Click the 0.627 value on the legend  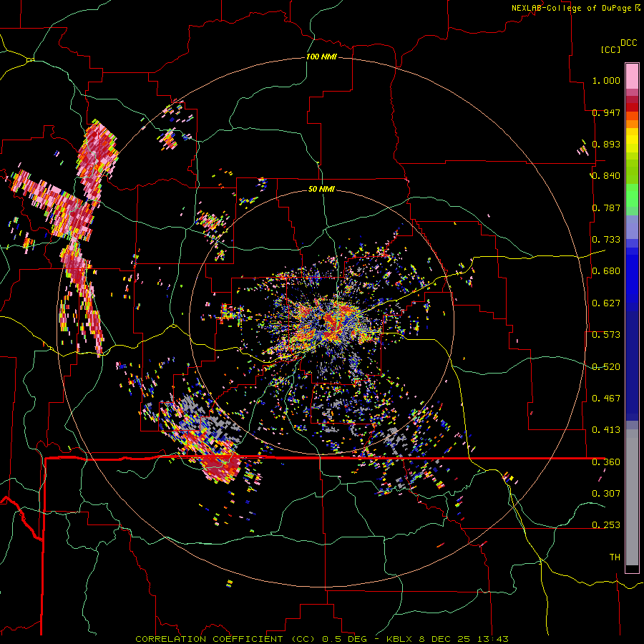tap(606, 303)
